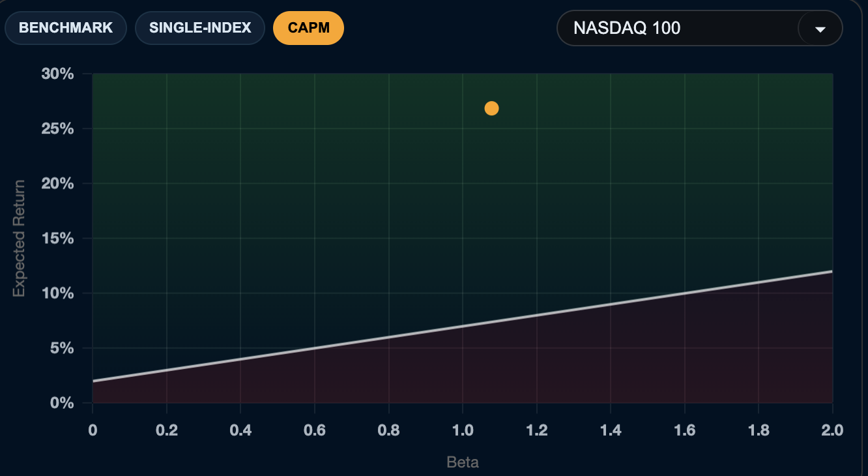This screenshot has height=476, width=868.
Task: Switch to the BENCHMARK tab
Action: pos(65,28)
